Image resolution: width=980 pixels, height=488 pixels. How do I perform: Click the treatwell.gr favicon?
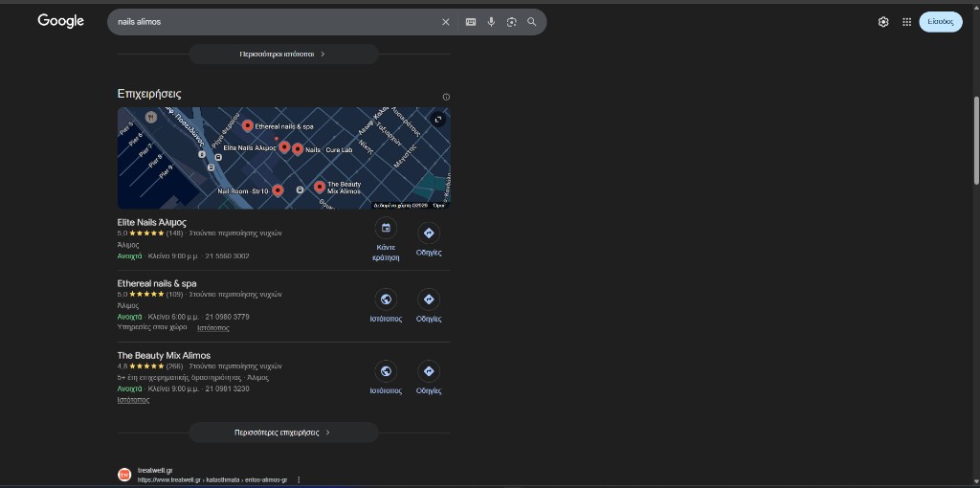coord(124,474)
